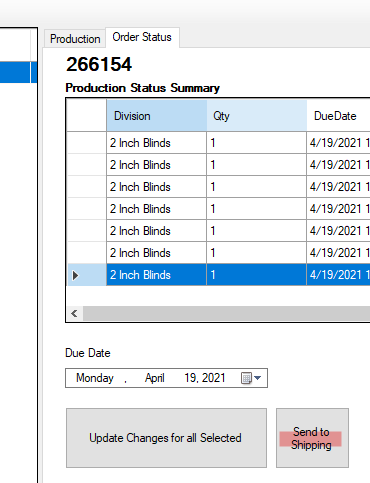
Task: Click the Qty cell in the highlighted row
Action: pyautogui.click(x=256, y=275)
